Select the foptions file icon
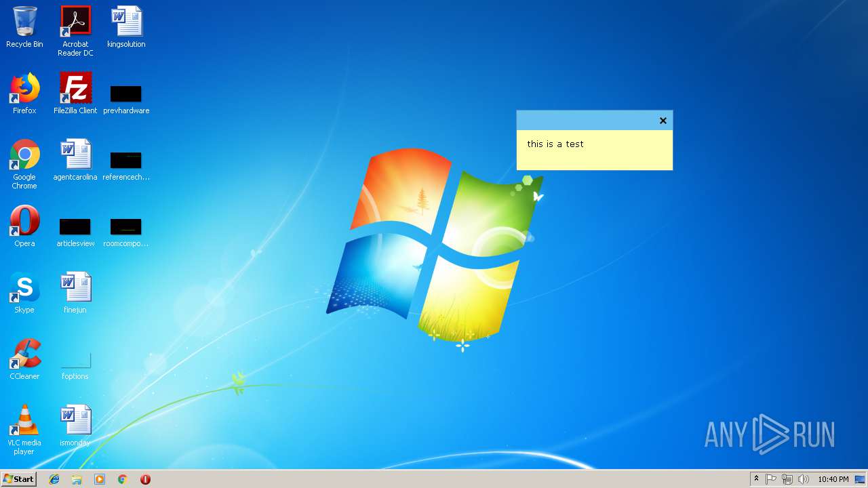Screen dimensions: 868x488 click(75, 365)
